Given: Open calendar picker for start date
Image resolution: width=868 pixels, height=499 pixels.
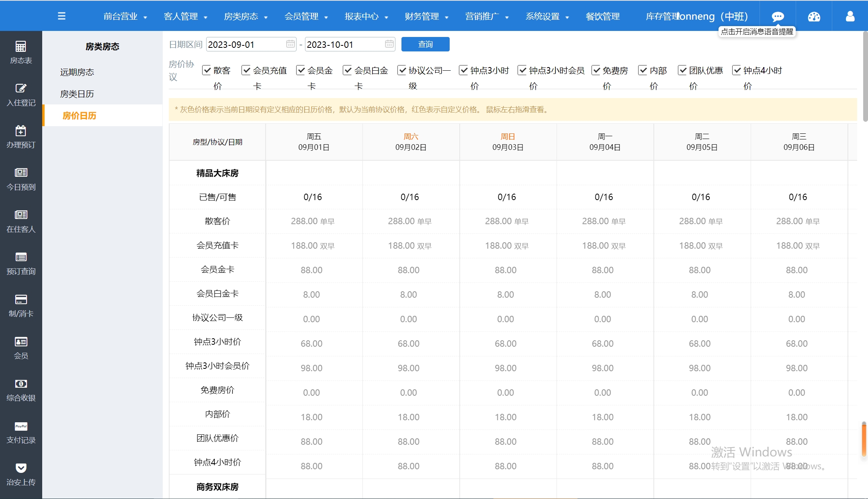Looking at the screenshot, I should 291,44.
